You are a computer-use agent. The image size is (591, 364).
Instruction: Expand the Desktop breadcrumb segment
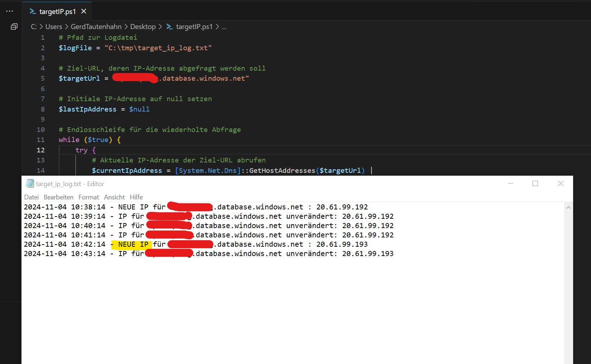143,27
